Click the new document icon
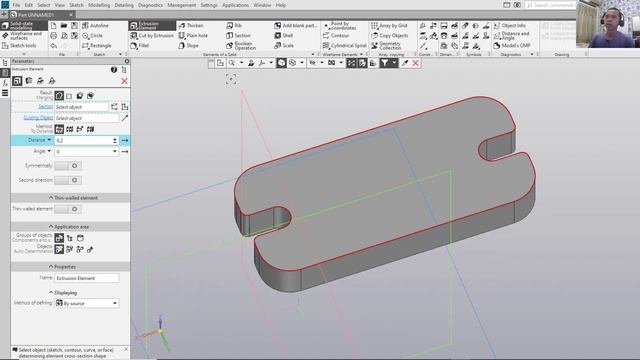 click(x=53, y=25)
